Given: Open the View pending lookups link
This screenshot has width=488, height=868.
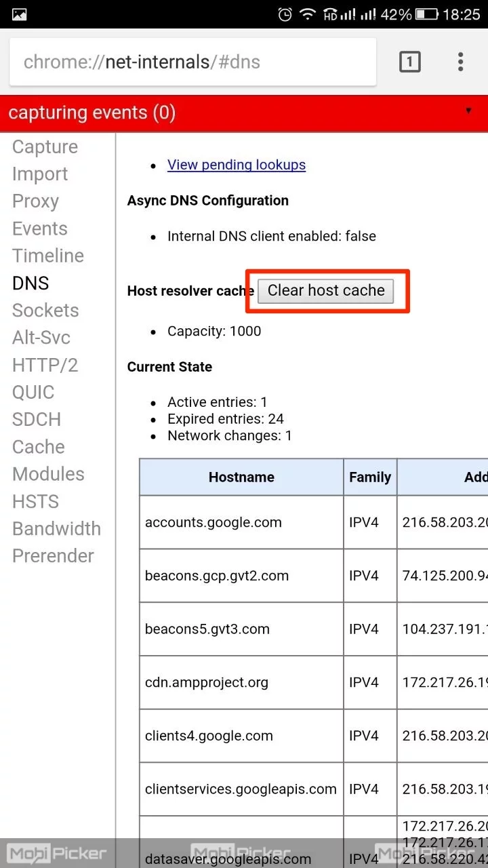Looking at the screenshot, I should (237, 165).
